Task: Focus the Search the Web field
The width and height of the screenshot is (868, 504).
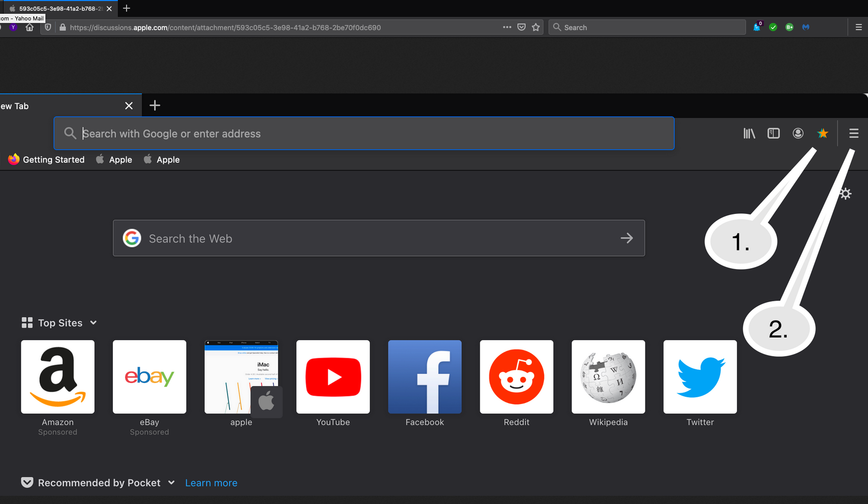Action: pos(379,238)
